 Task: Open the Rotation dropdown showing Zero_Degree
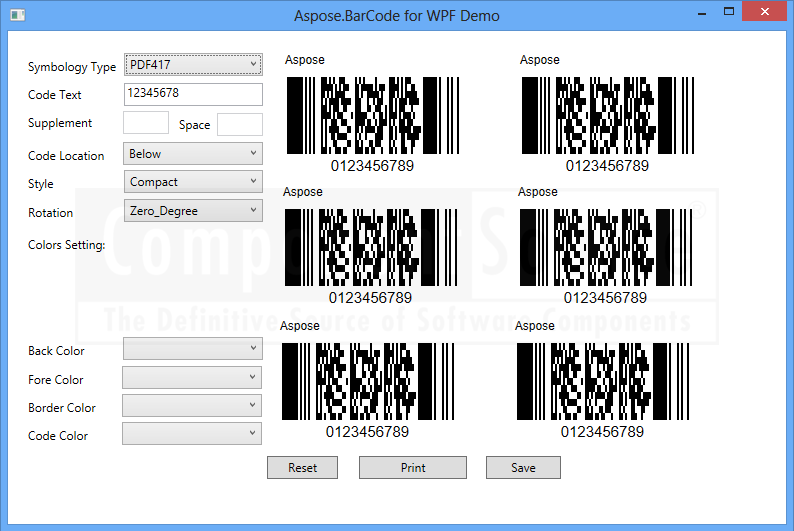[x=193, y=211]
